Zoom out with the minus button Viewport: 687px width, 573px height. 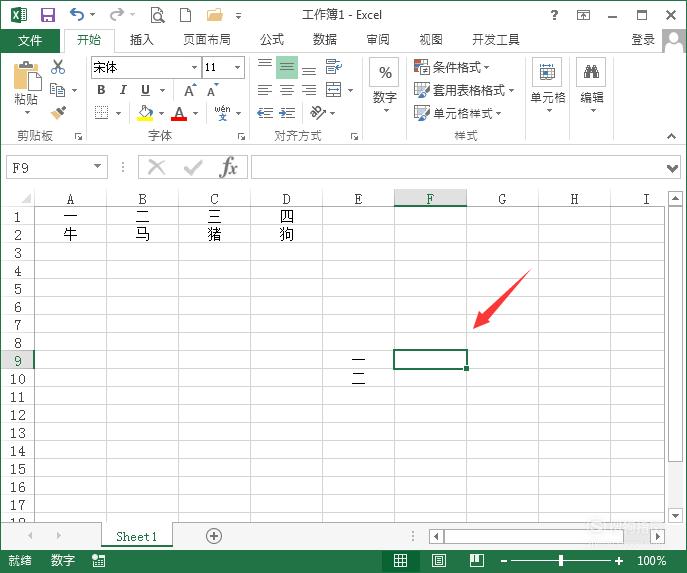[x=504, y=560]
